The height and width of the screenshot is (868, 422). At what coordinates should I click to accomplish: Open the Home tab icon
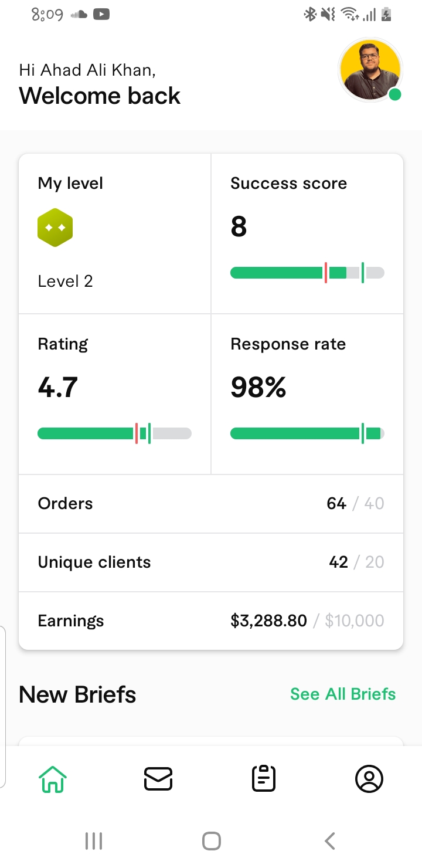tap(53, 779)
